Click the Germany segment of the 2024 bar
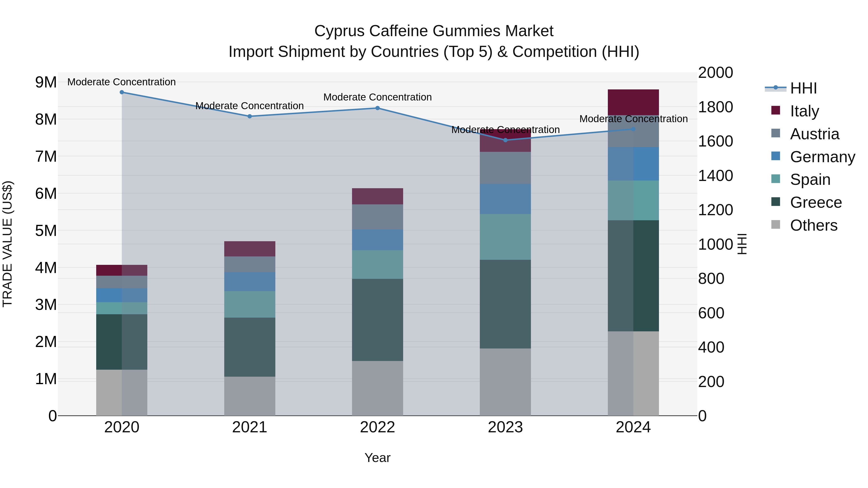 (x=633, y=164)
